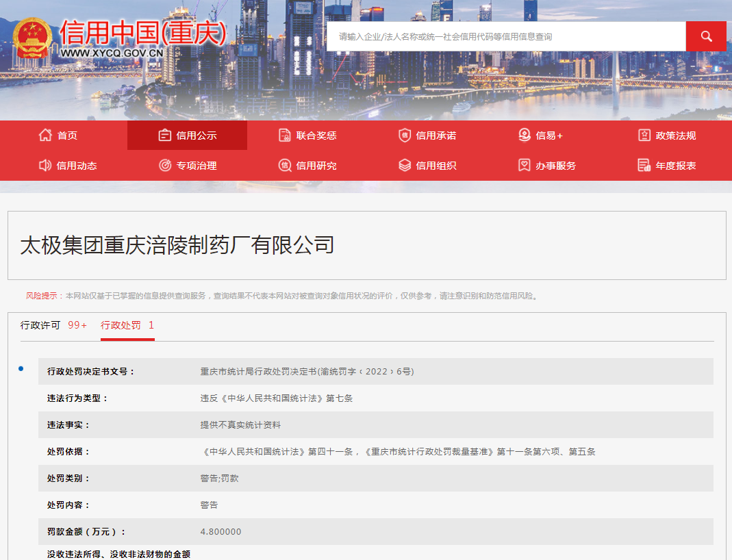Open 办事服务 menu item

[555, 166]
